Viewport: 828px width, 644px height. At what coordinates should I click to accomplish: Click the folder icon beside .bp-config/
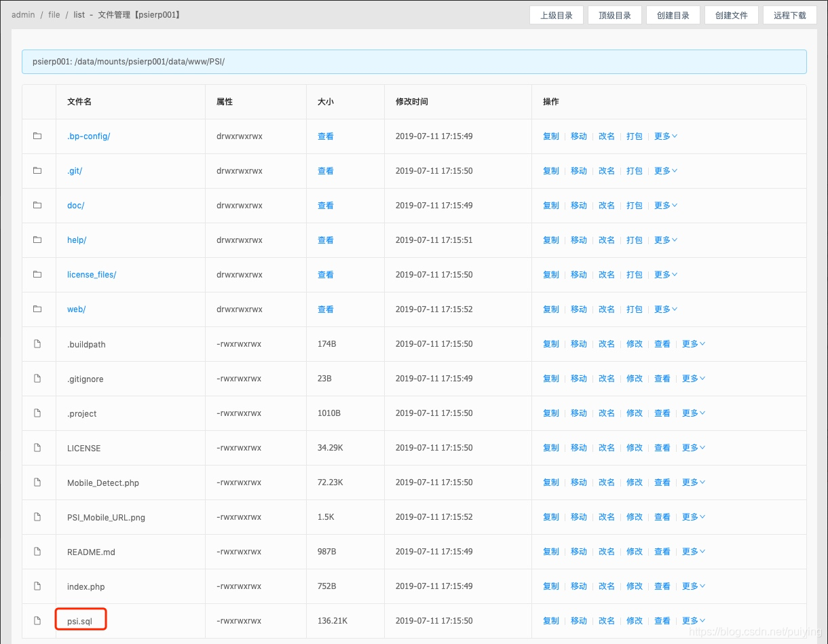(x=37, y=136)
